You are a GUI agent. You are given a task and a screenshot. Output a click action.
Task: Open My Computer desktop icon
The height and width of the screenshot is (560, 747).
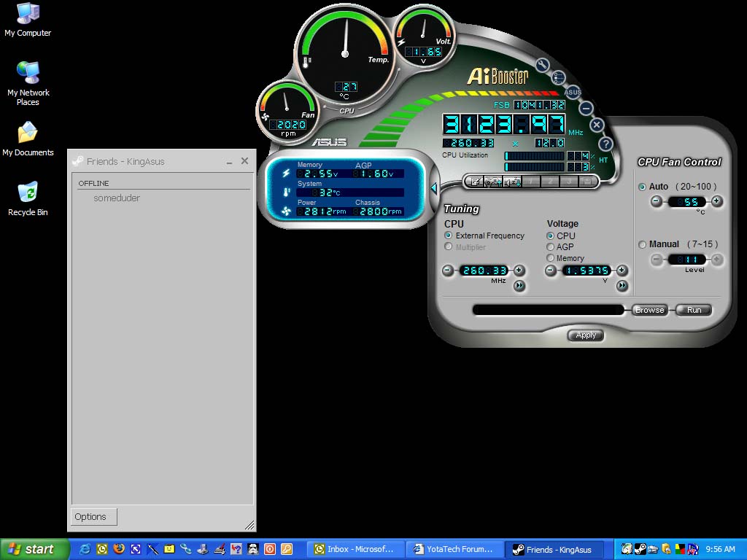tap(28, 20)
